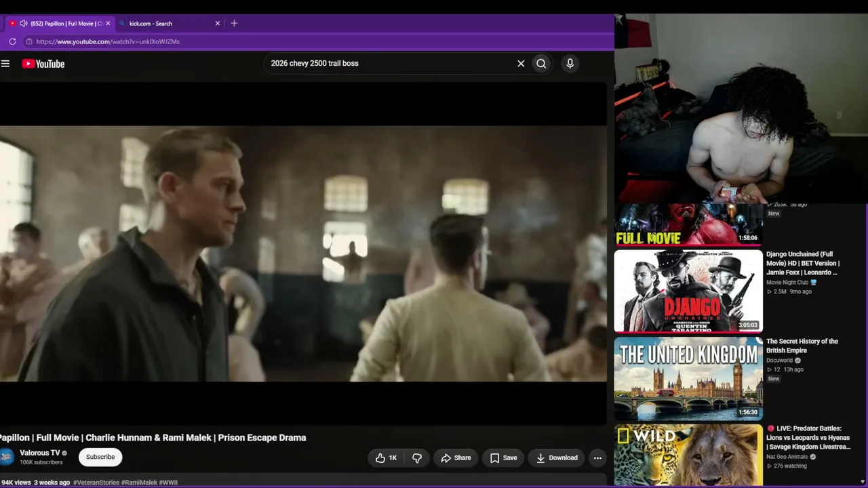Click the Papillon video title text

coord(153,438)
